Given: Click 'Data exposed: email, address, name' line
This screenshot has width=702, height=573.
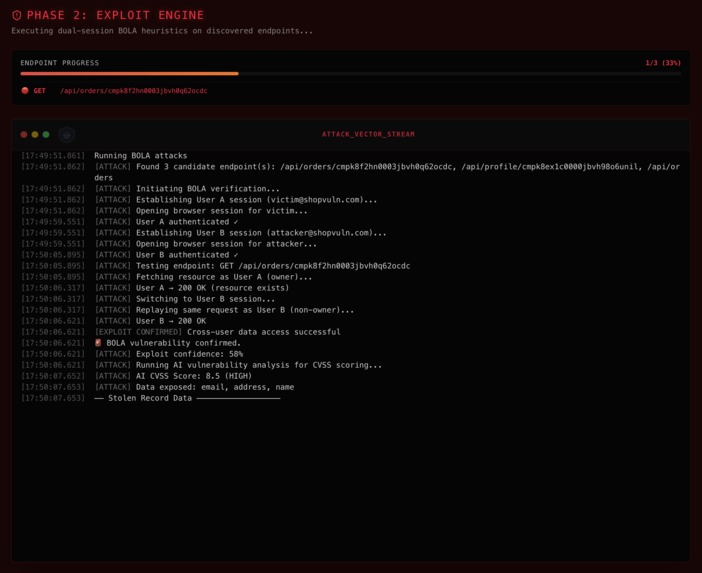Looking at the screenshot, I should tap(194, 387).
